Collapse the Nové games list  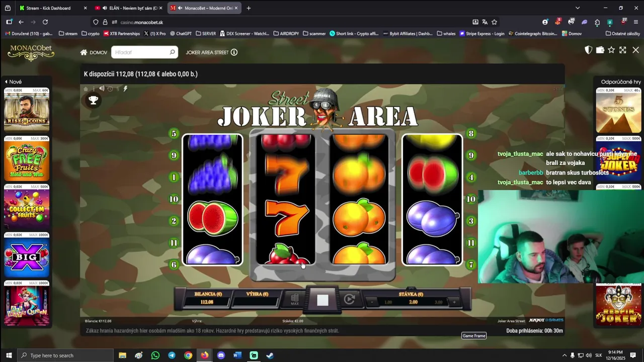[13, 81]
